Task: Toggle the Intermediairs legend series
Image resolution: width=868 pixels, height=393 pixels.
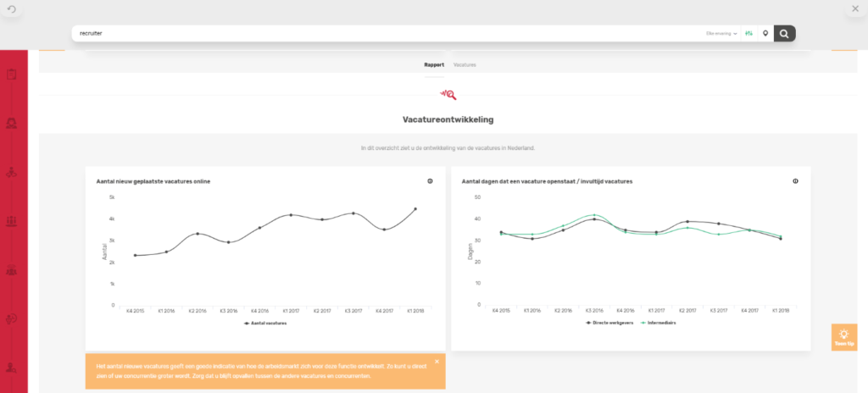Action: pos(658,323)
